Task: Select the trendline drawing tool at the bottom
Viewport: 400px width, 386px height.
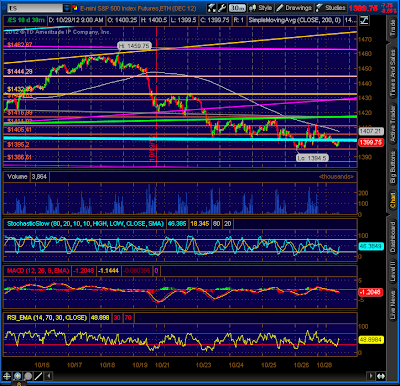Action: [x=38, y=376]
